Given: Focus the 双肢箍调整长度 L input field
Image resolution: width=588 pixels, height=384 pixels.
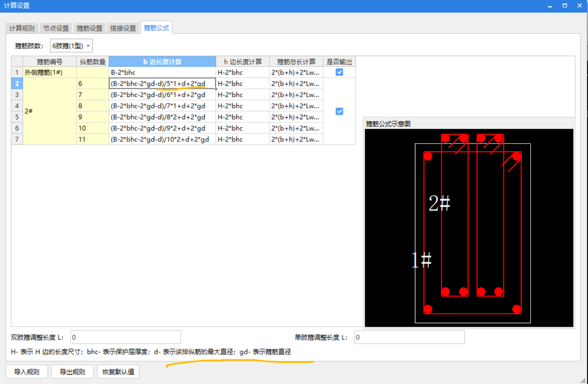Looking at the screenshot, I should pos(125,337).
